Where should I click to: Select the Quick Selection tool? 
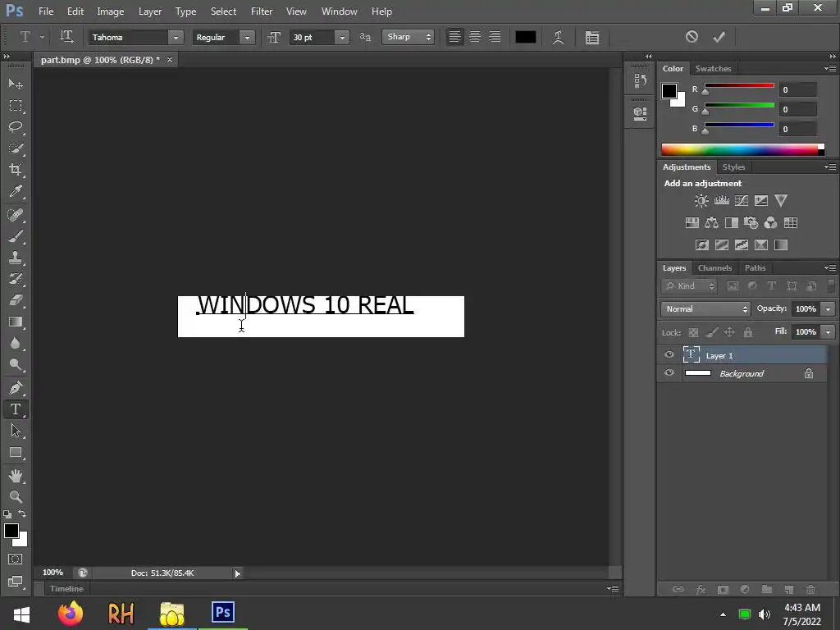coord(16,148)
